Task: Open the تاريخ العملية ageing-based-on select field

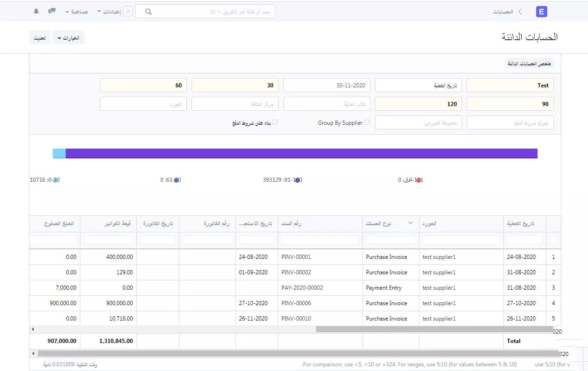Action: click(418, 85)
